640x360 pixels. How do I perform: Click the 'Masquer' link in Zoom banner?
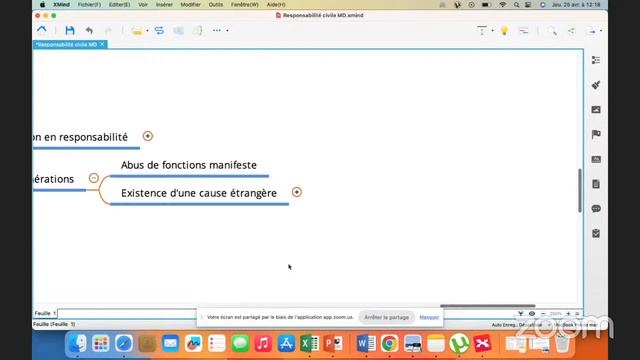(x=429, y=317)
